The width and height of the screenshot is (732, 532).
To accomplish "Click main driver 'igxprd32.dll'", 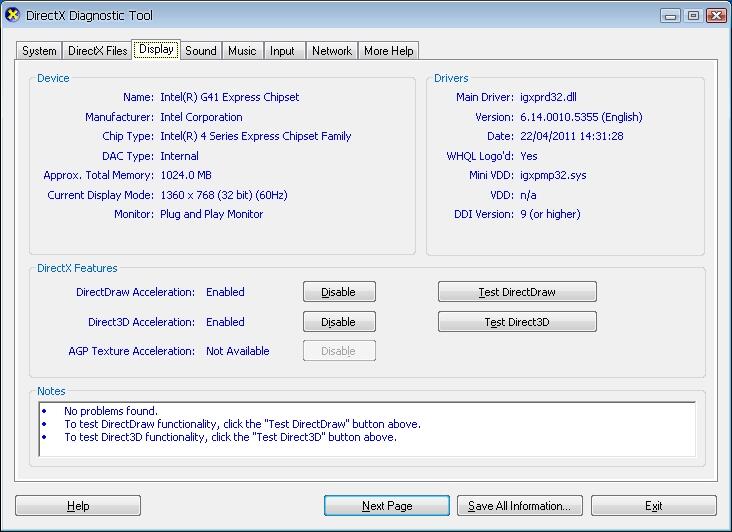I will [548, 97].
